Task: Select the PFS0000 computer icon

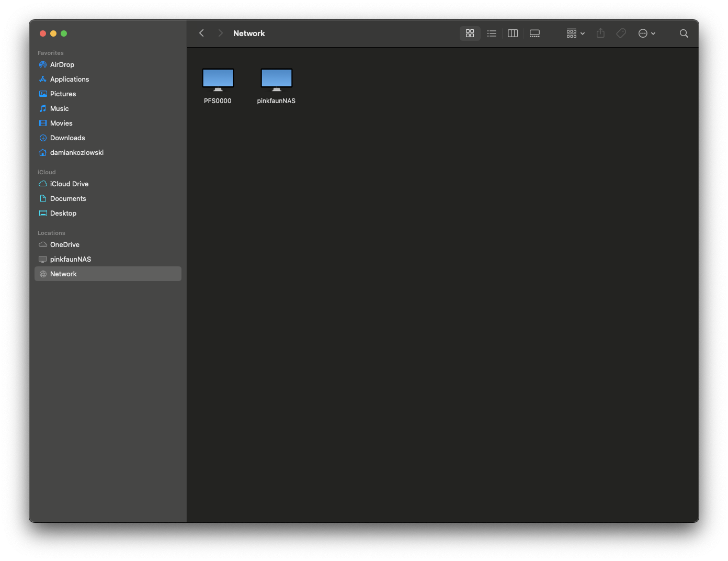Action: 218,80
